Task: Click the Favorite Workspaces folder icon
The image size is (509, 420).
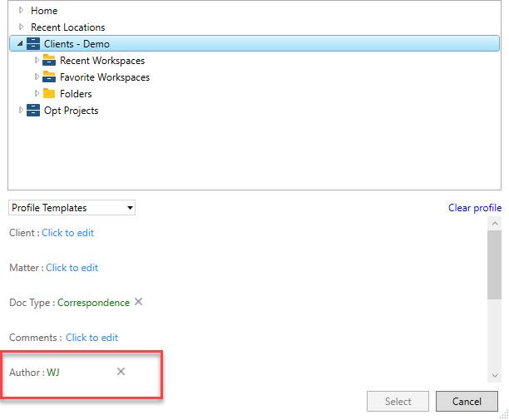Action: (49, 77)
